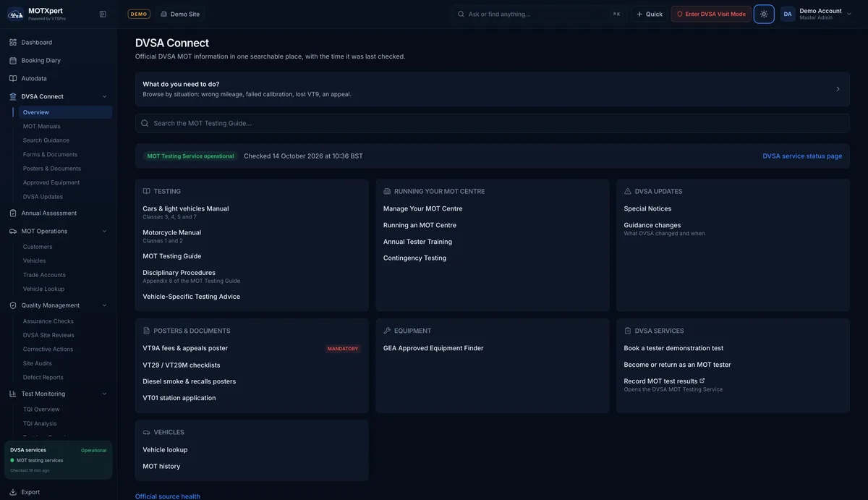Expand the What do you need to do banner
This screenshot has height=500, width=868.
pos(492,89)
